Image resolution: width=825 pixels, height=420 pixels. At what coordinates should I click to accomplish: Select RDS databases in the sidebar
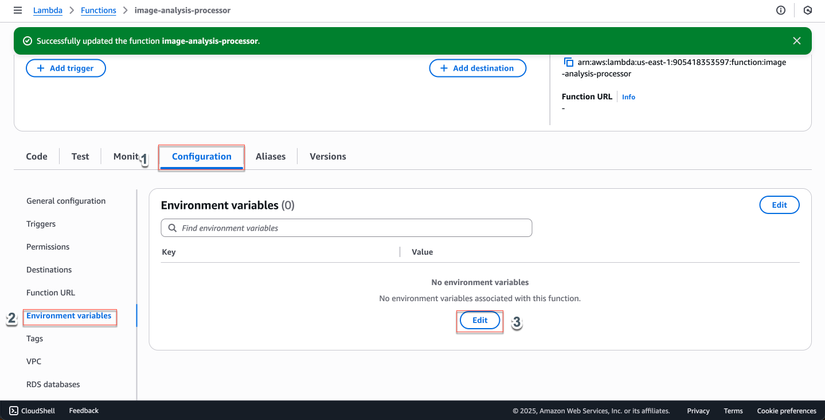pyautogui.click(x=53, y=384)
